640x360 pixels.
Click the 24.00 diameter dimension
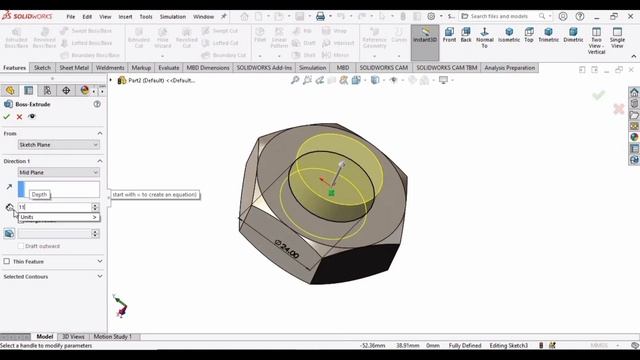coord(287,249)
